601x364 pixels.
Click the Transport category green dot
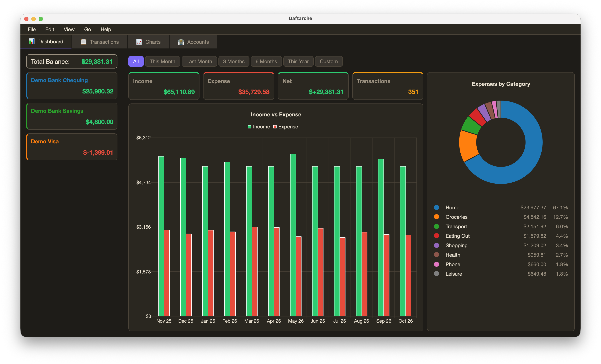pos(437,226)
